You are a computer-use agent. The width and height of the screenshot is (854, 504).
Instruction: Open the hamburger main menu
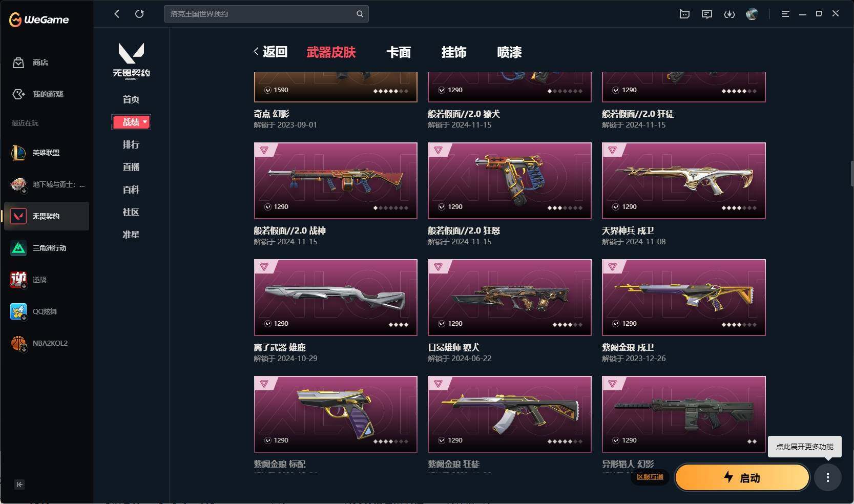tap(785, 14)
